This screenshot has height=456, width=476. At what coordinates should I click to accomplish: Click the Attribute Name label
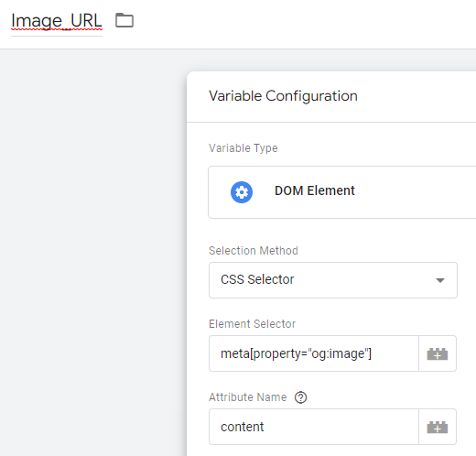pos(248,397)
